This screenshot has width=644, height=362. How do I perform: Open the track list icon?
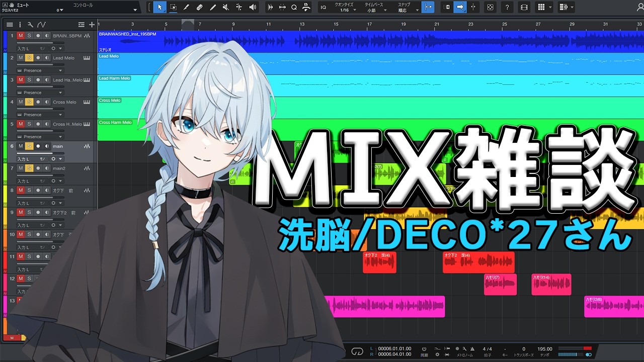click(10, 24)
